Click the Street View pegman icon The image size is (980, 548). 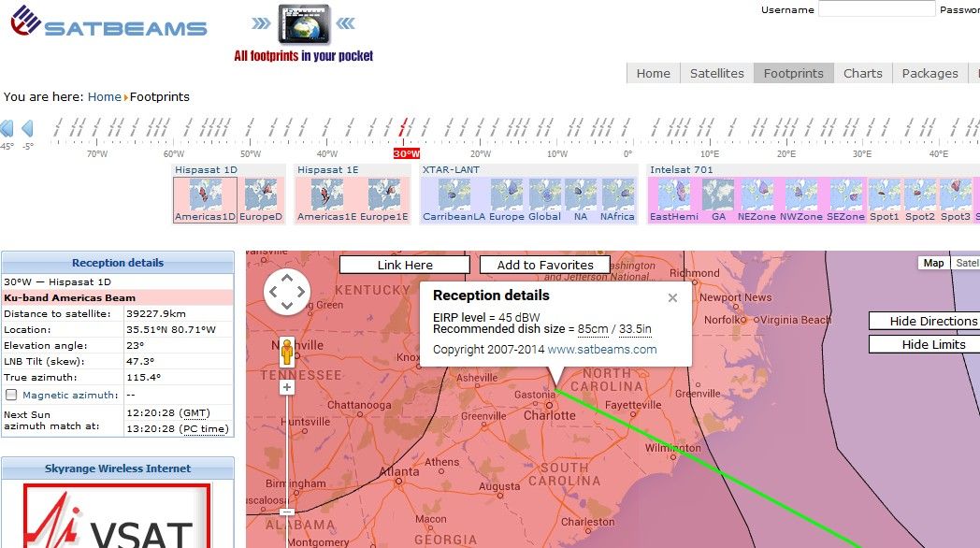coord(287,352)
